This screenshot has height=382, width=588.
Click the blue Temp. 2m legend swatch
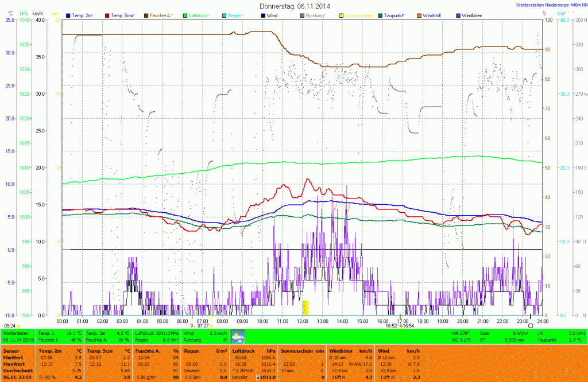[x=69, y=15]
